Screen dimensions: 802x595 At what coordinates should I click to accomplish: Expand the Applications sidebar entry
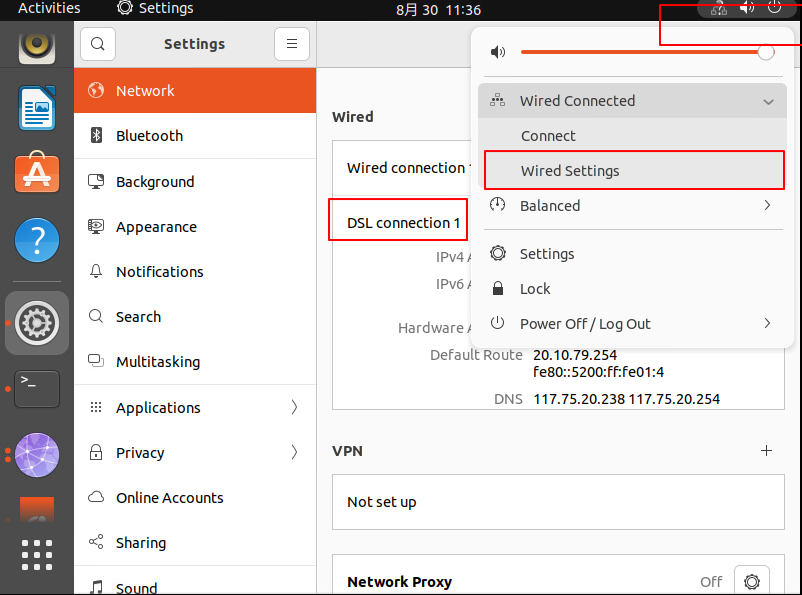(x=294, y=407)
